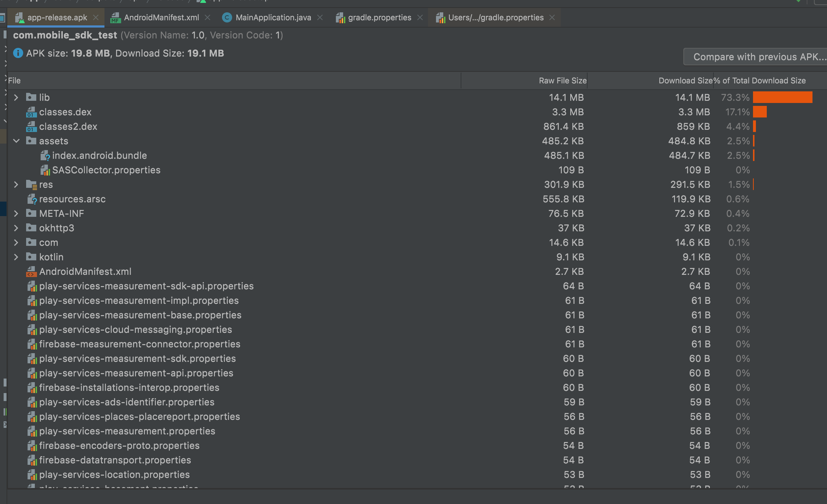Expand the META-INF folder

16,213
